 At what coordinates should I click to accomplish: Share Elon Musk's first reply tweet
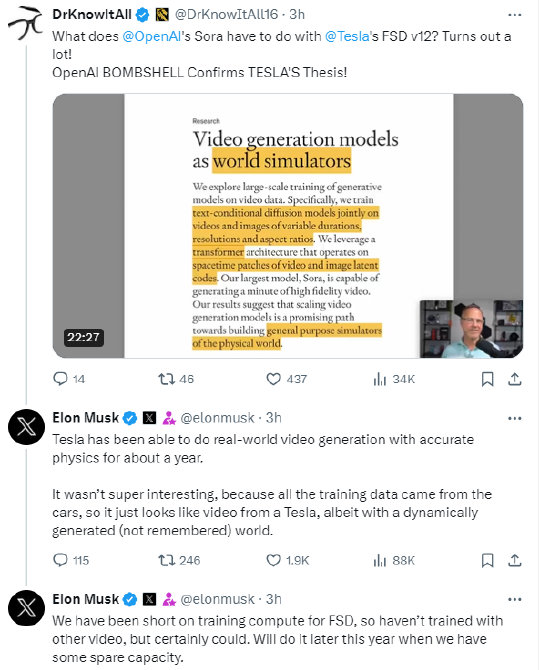coord(515,560)
